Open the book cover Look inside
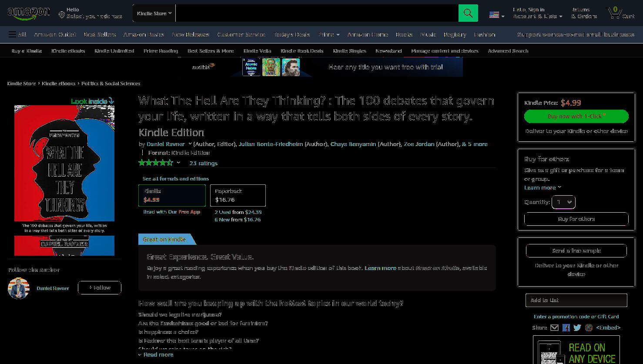 click(x=64, y=180)
